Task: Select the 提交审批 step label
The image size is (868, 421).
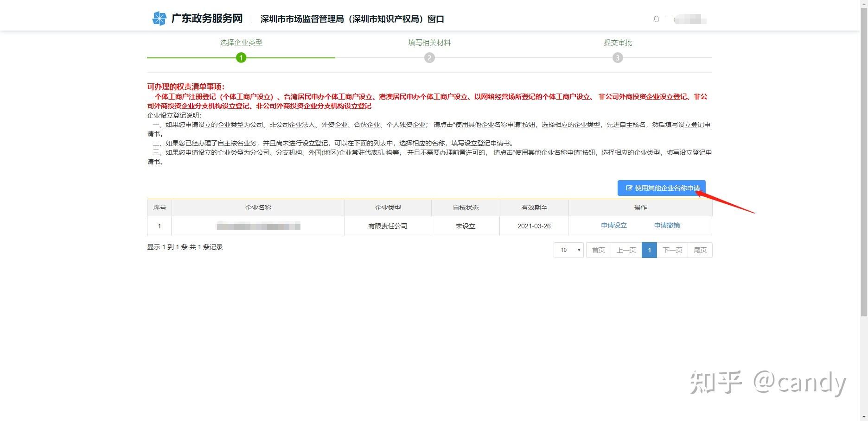Action: [618, 43]
